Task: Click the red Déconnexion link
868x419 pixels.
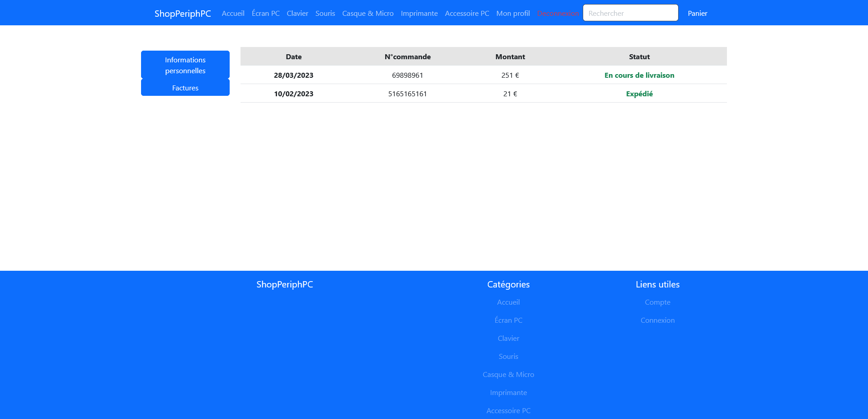Action: click(558, 14)
